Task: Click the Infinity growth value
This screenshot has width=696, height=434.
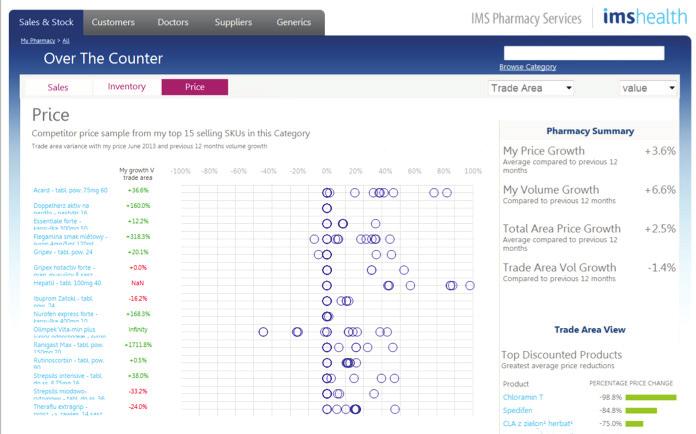Action: (x=138, y=330)
